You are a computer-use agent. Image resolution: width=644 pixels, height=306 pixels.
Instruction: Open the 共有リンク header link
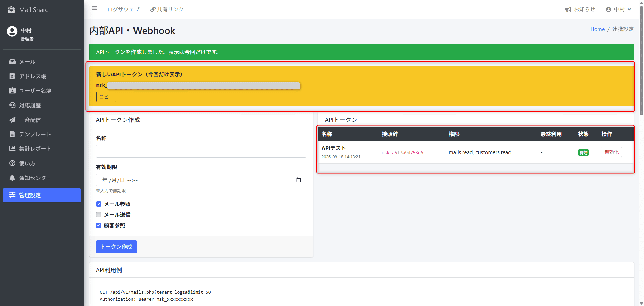pyautogui.click(x=167, y=9)
